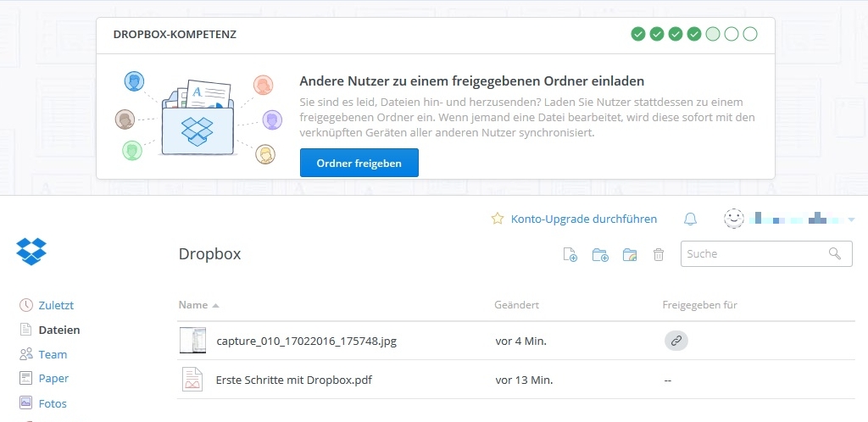
Task: Select the current fifth step circle
Action: (x=713, y=34)
